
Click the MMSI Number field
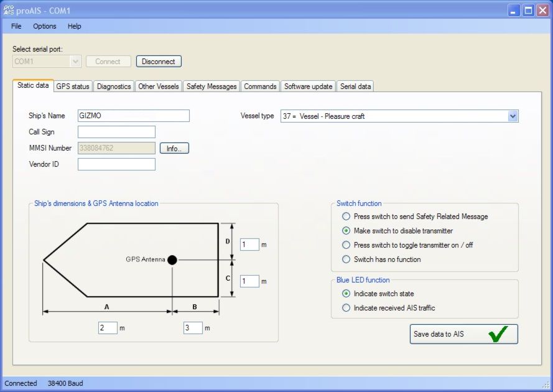tap(116, 148)
